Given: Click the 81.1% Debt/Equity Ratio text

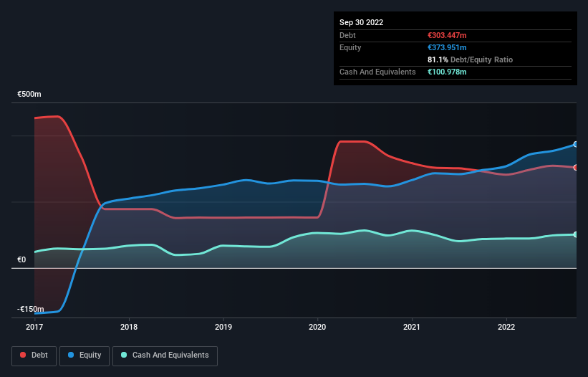Looking at the screenshot, I should click(470, 59).
